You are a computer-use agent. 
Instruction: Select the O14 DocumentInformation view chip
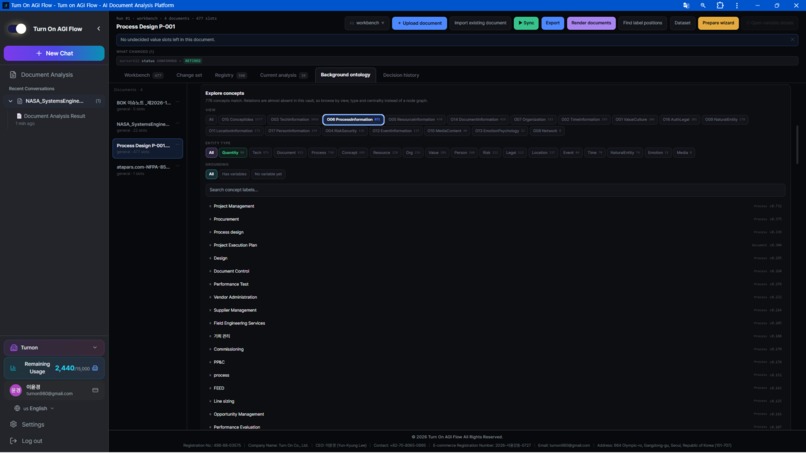pos(478,119)
